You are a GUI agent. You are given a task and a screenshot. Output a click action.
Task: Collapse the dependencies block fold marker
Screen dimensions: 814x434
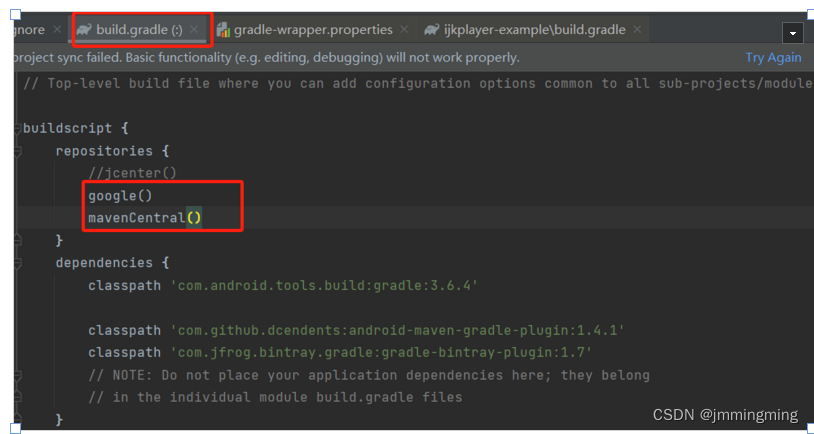[17, 263]
